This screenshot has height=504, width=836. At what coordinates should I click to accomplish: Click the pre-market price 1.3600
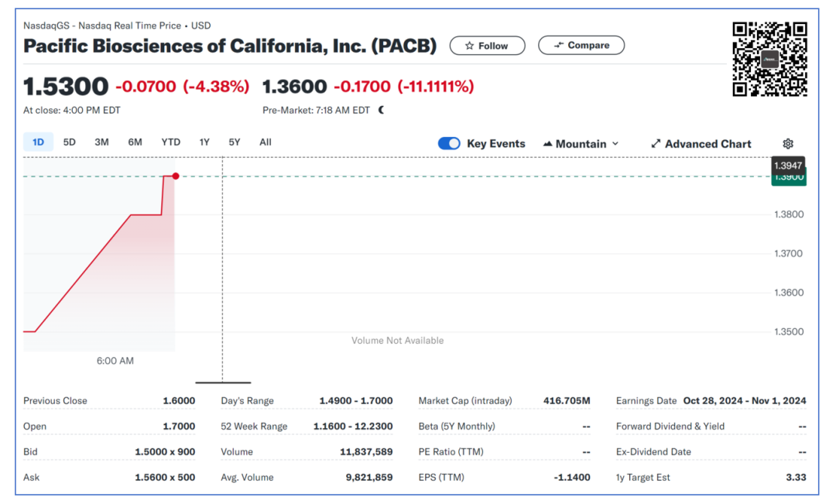[294, 87]
